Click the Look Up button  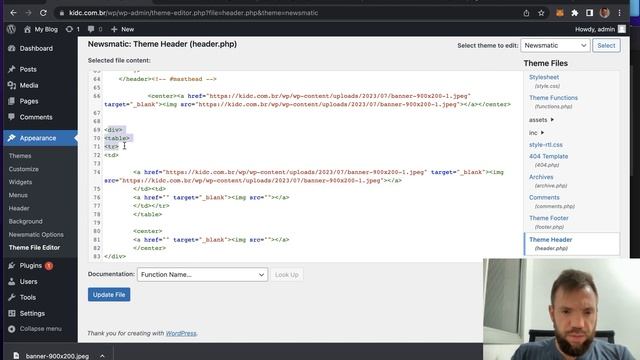(x=287, y=275)
